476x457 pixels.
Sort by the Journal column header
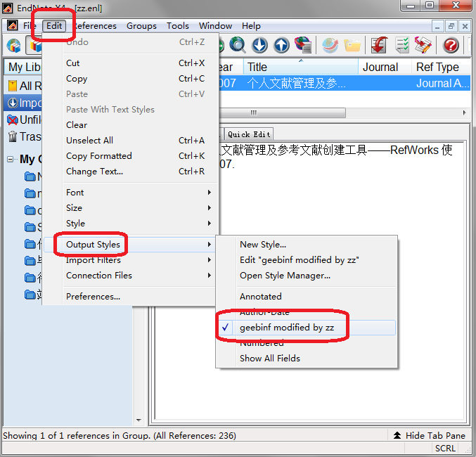(385, 67)
